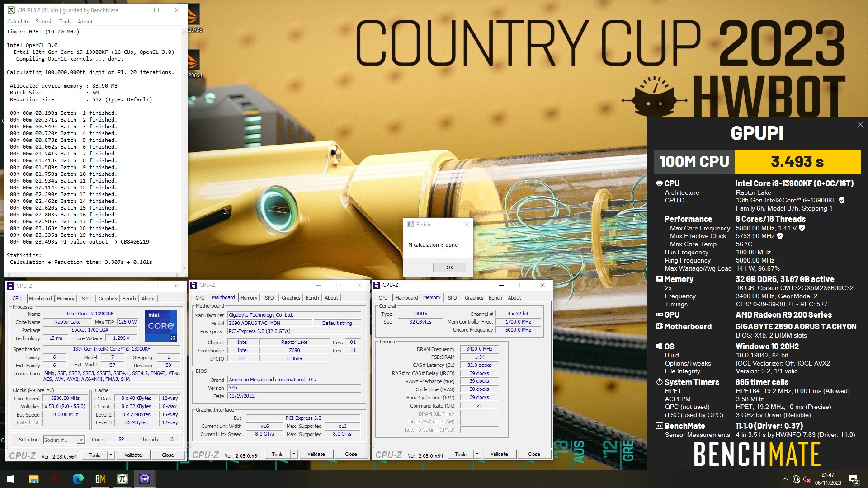This screenshot has width=868, height=488.
Task: Click the Intel Core i9 logo in CPU-Z
Action: click(161, 325)
